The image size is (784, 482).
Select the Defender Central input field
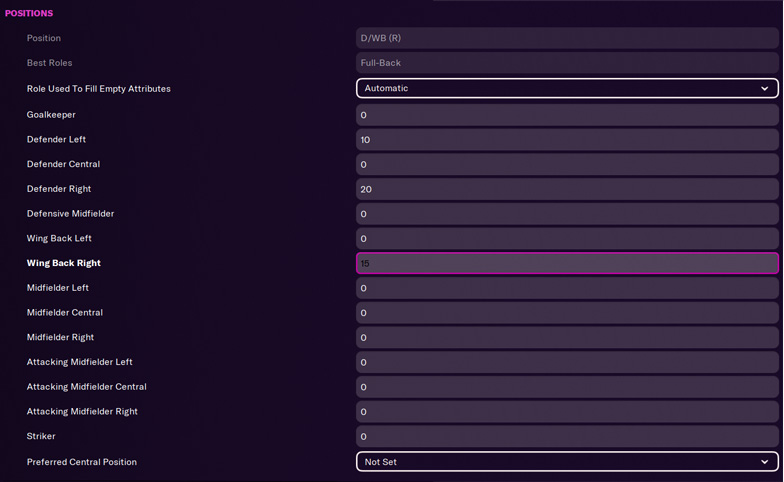567,164
